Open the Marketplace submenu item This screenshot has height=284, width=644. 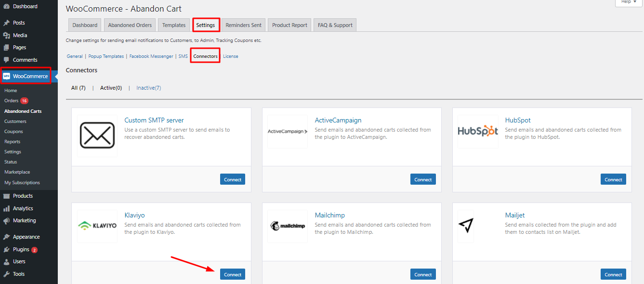click(x=17, y=172)
